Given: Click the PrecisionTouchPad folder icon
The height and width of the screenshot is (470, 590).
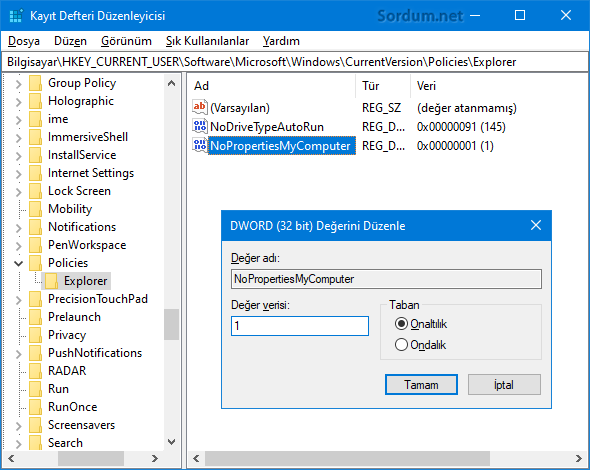Looking at the screenshot, I should click(x=35, y=299).
